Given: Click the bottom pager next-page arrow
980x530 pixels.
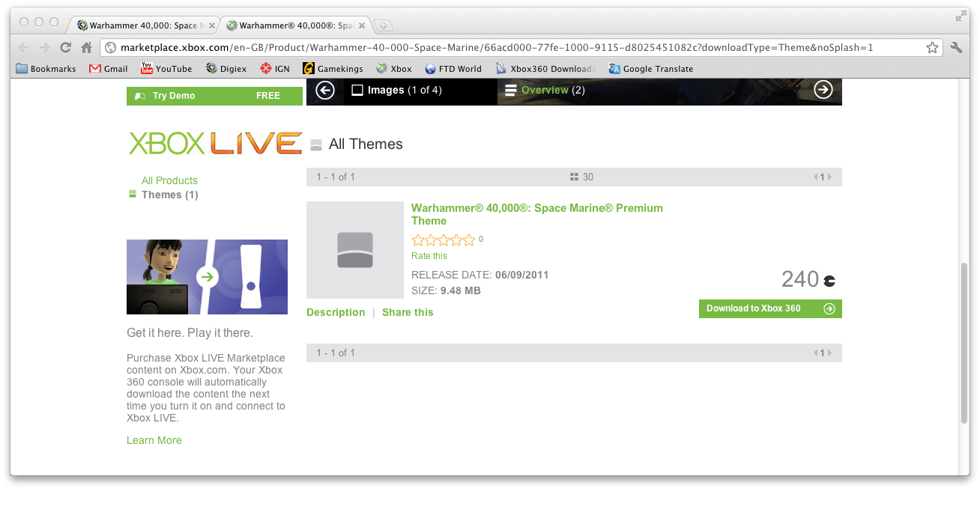Looking at the screenshot, I should tap(829, 353).
